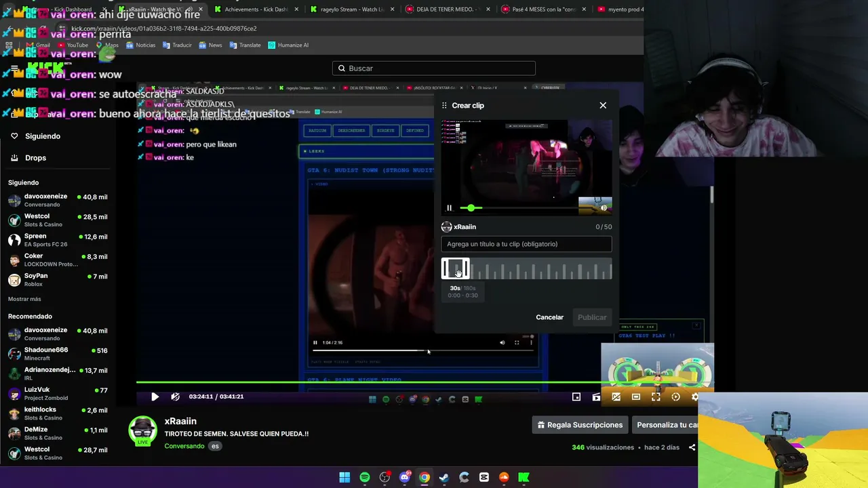This screenshot has width=868, height=488.
Task: Open Coker channel in sidebar
Action: 58,260
